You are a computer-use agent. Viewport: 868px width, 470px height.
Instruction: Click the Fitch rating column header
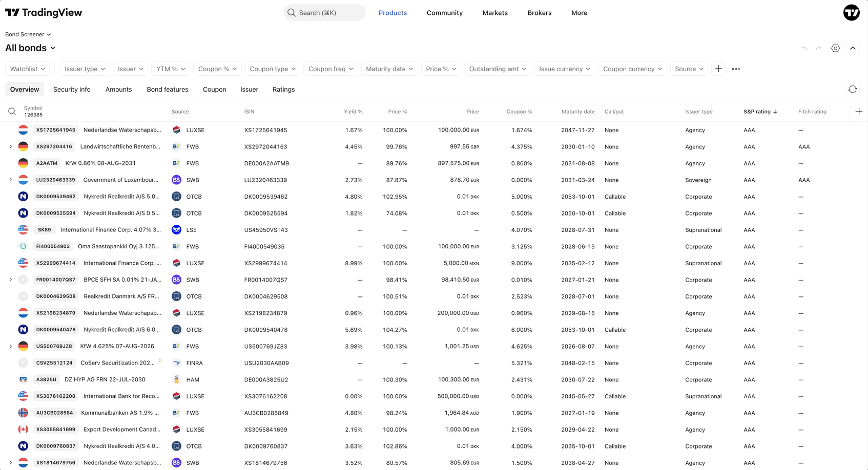tap(812, 112)
